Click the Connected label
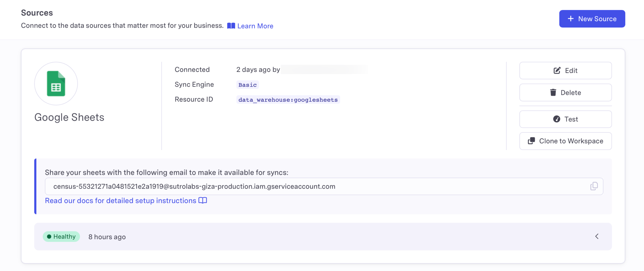The width and height of the screenshot is (644, 271). pyautogui.click(x=192, y=69)
